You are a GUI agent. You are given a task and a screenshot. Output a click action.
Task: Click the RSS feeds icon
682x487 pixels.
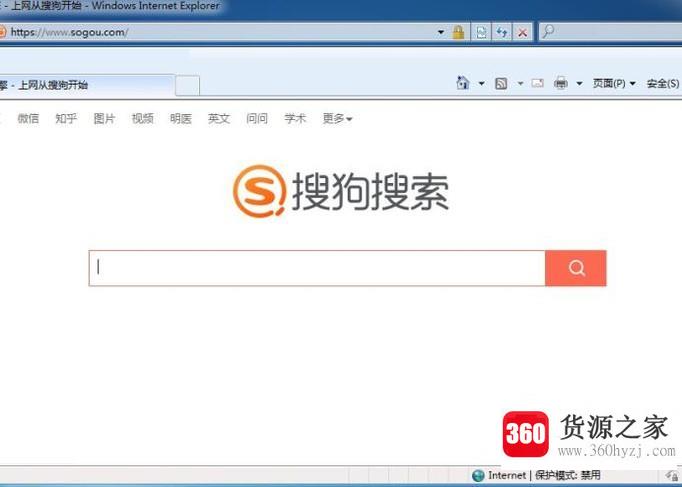point(501,83)
